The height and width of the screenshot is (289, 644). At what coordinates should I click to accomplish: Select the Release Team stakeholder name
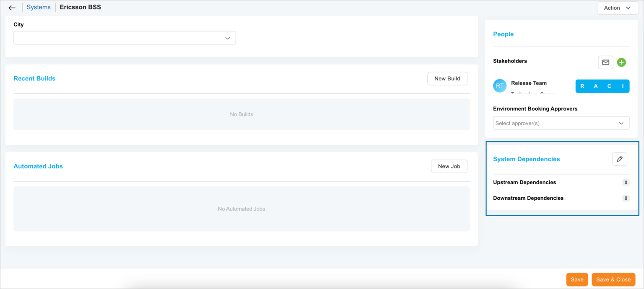click(529, 83)
